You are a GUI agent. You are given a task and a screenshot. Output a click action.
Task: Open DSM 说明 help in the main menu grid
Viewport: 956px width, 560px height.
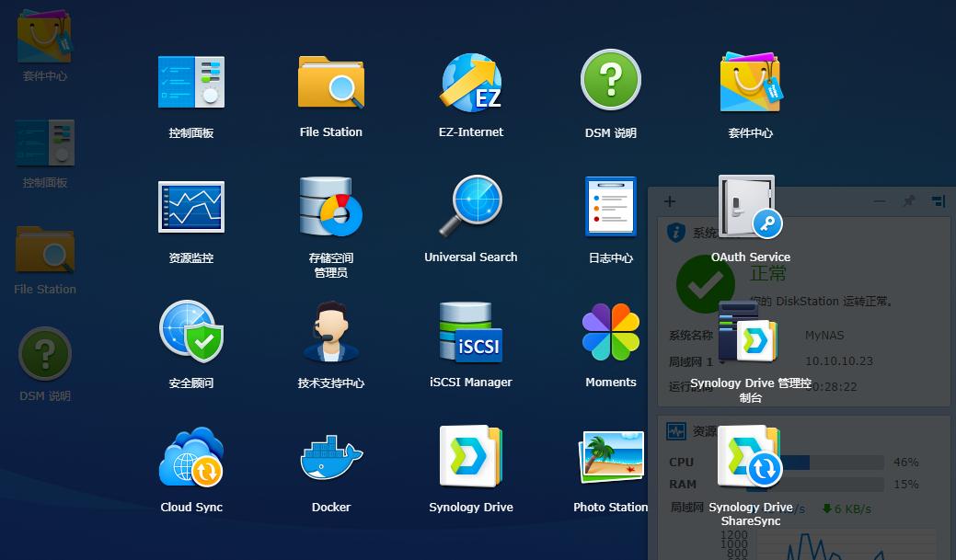click(x=611, y=80)
